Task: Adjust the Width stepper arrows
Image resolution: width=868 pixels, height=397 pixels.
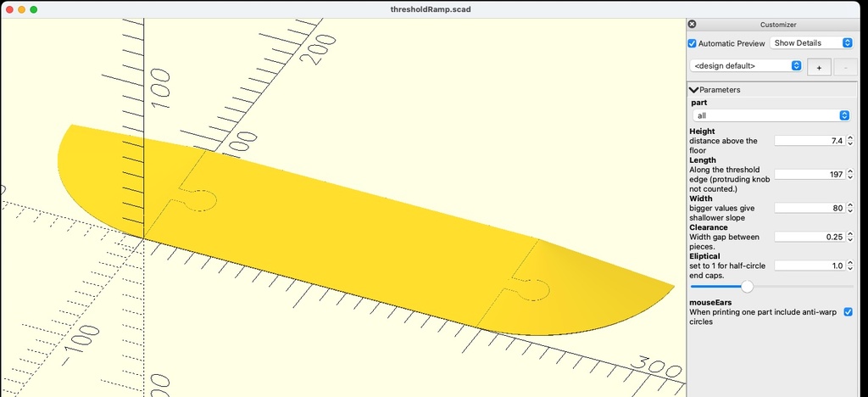Action: pyautogui.click(x=849, y=208)
